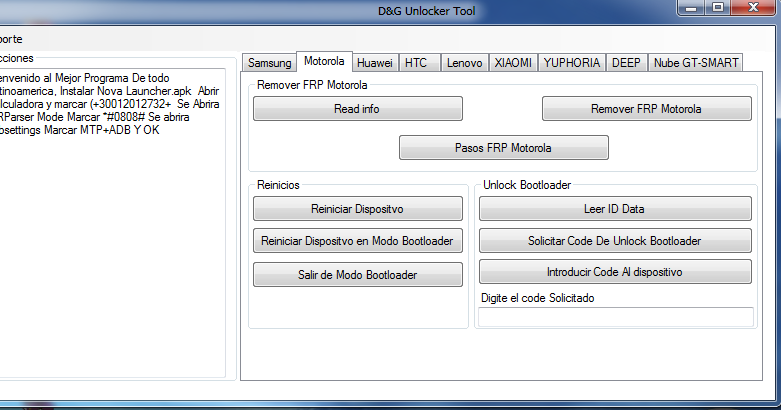Click Salir de Modo Bootloader
This screenshot has height=410, width=781.
[358, 274]
